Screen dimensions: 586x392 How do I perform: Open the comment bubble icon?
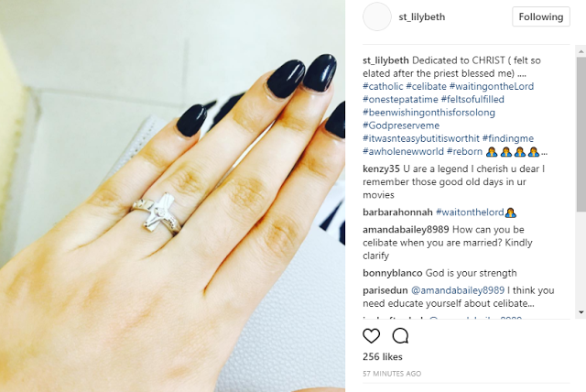point(400,336)
